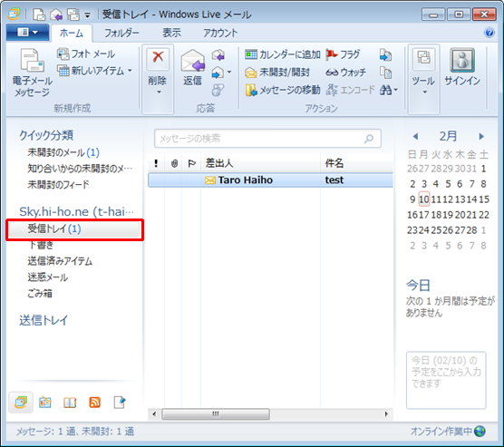This screenshot has height=447, width=504.
Task: Open the binoculars find dropdown
Action: click(389, 90)
